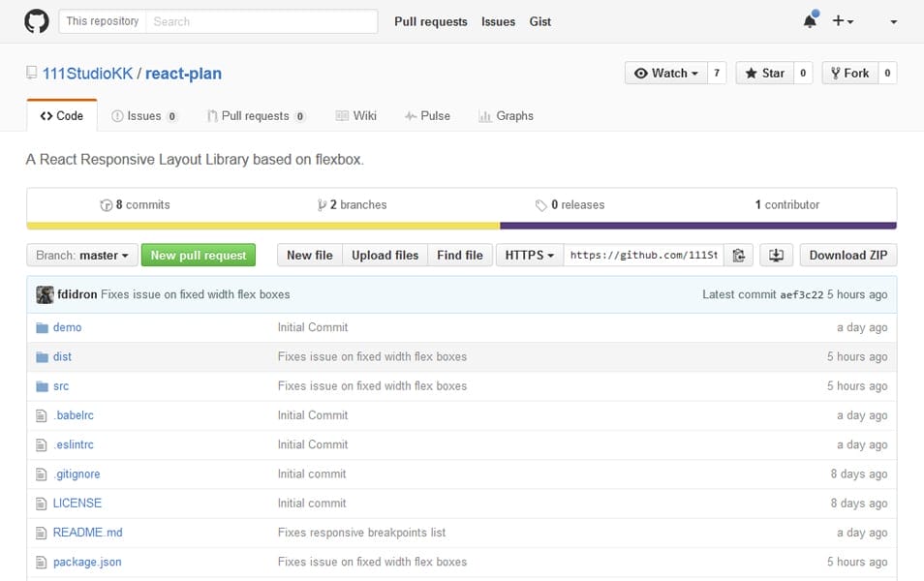The image size is (924, 581).
Task: Fork the react-plan repository
Action: 850,73
